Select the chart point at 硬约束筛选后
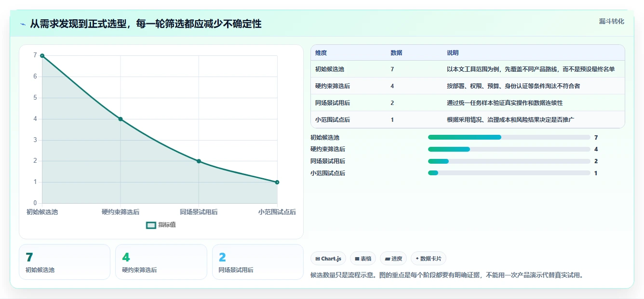Image resolution: width=644 pixels, height=299 pixels. point(121,119)
